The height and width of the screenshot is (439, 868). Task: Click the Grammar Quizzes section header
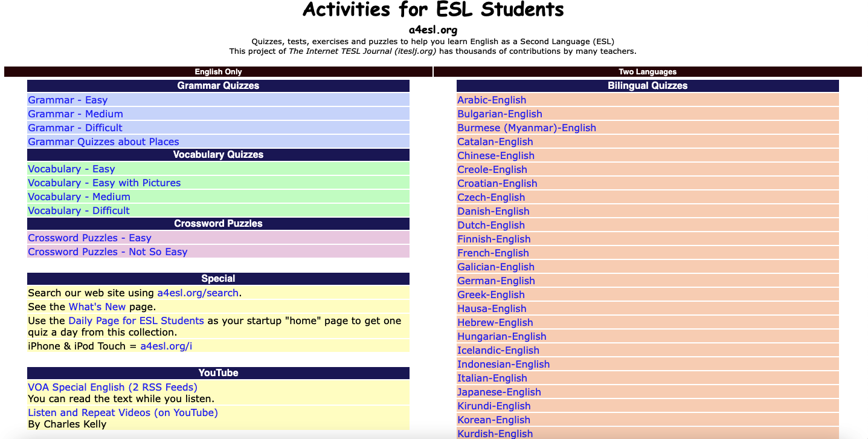click(218, 86)
